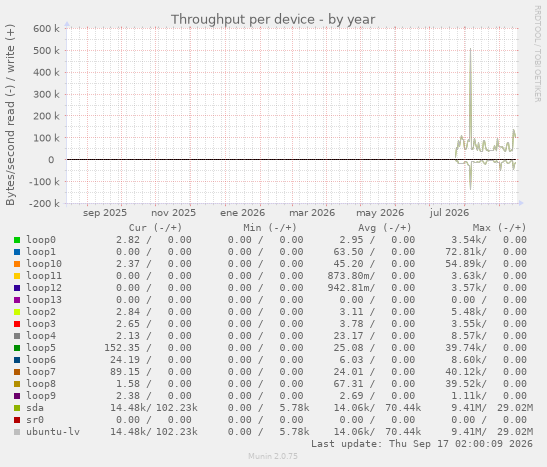Click the 'loop13' device name
Screen dimensions: 547x467
pos(44,300)
